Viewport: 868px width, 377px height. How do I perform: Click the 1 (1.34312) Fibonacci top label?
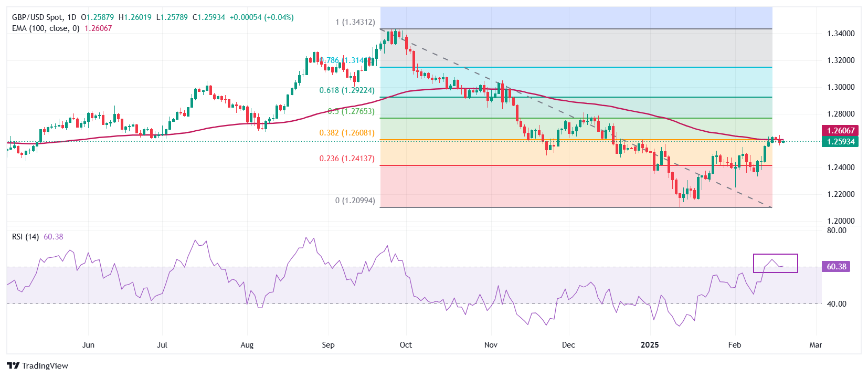point(355,22)
